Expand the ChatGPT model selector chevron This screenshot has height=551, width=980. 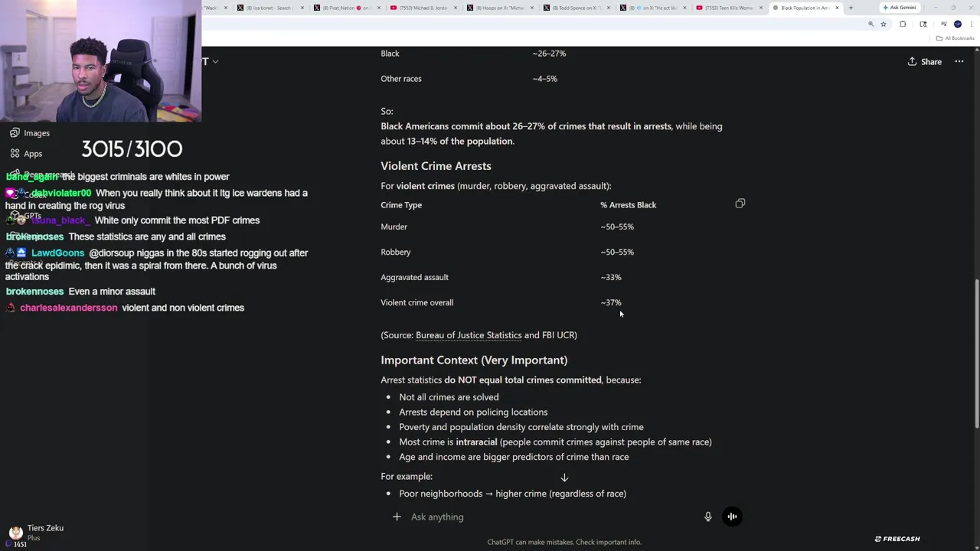click(x=215, y=61)
